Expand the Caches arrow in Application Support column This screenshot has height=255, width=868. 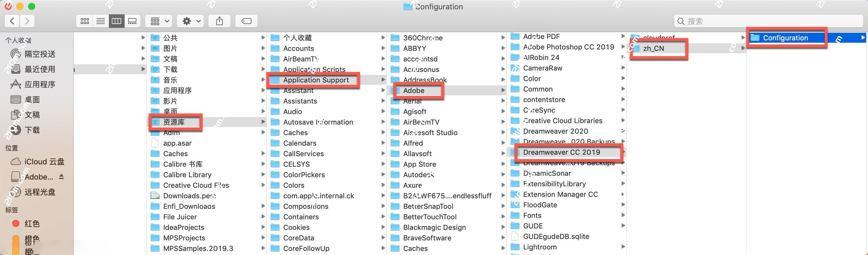pyautogui.click(x=383, y=132)
